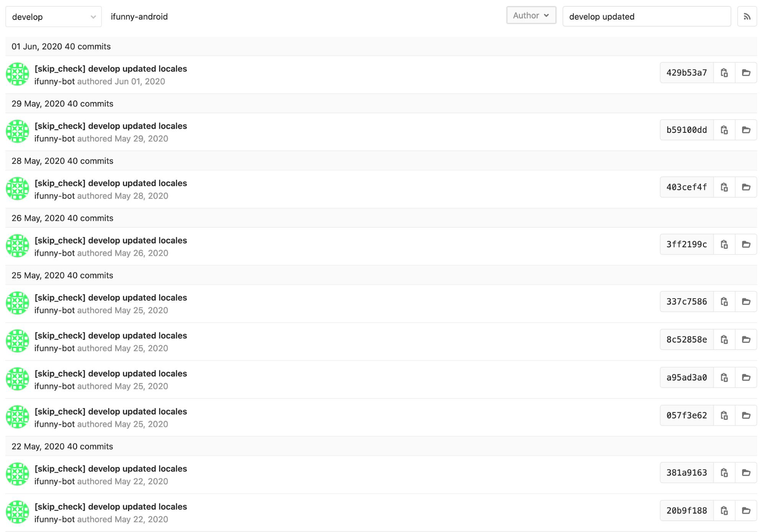This screenshot has width=765, height=532.
Task: Copy commit SHA 337c7586
Action: pos(724,302)
